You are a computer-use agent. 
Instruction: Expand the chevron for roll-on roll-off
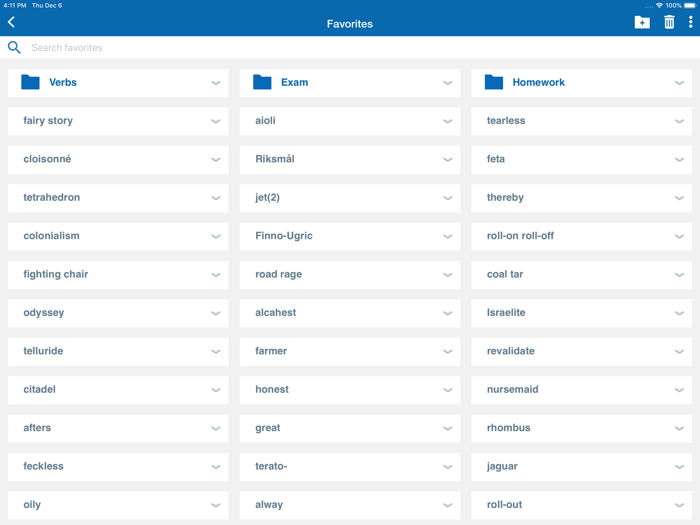coord(679,236)
